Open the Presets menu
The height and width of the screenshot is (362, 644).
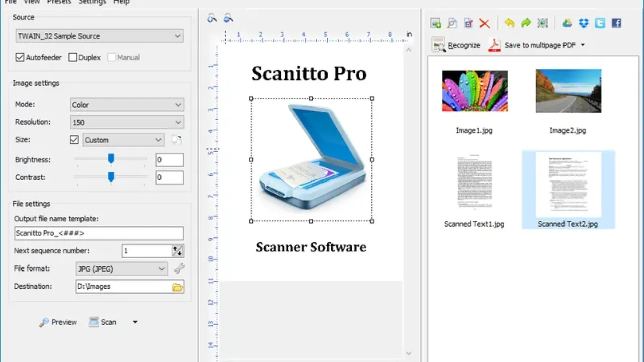pos(59,2)
